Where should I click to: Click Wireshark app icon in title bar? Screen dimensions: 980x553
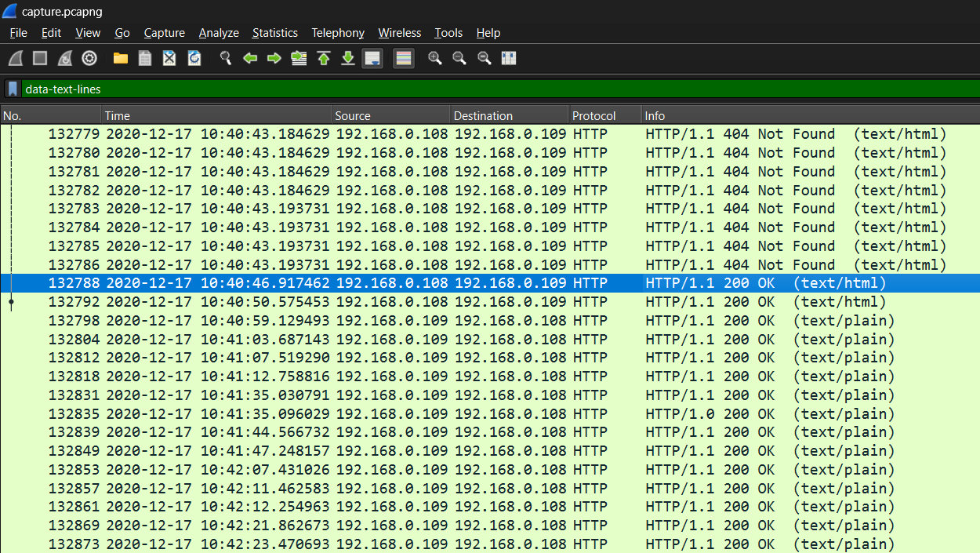(x=9, y=11)
